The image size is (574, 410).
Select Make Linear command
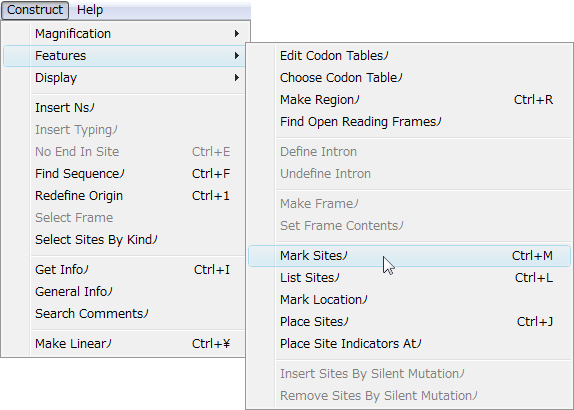pos(125,343)
